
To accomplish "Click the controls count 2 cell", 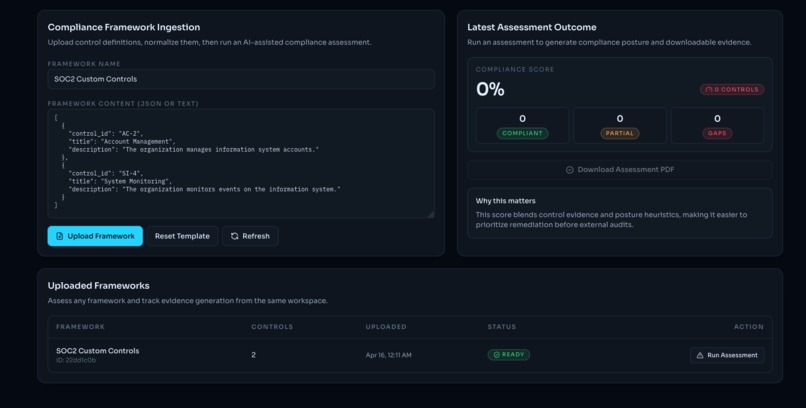I will [x=253, y=355].
